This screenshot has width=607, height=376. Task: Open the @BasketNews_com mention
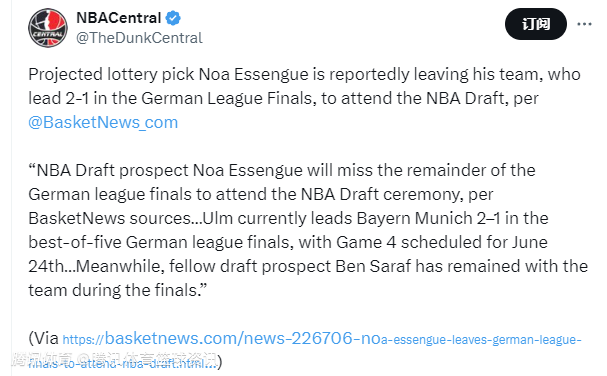pos(103,122)
